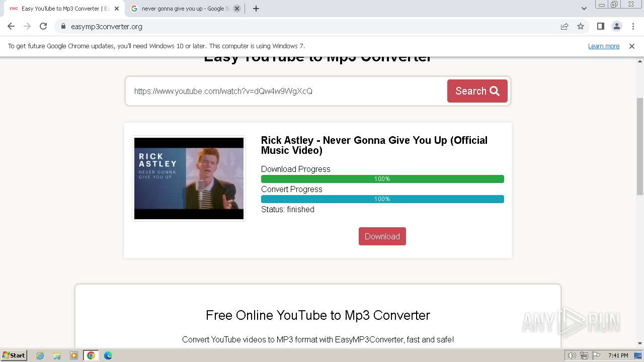The height and width of the screenshot is (362, 644).
Task: Bookmark this page with the star icon
Action: 581,26
